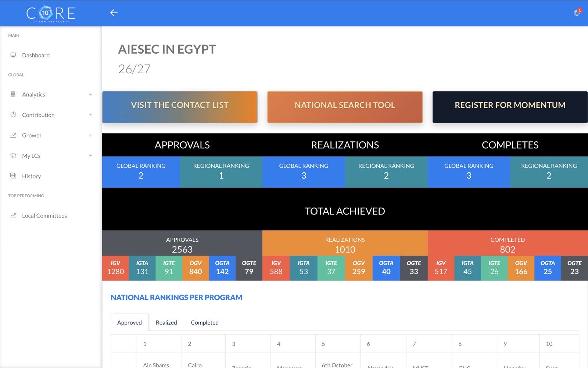Click the IGTA 53 realizations tile
Screen dimensions: 588x368
coord(304,268)
